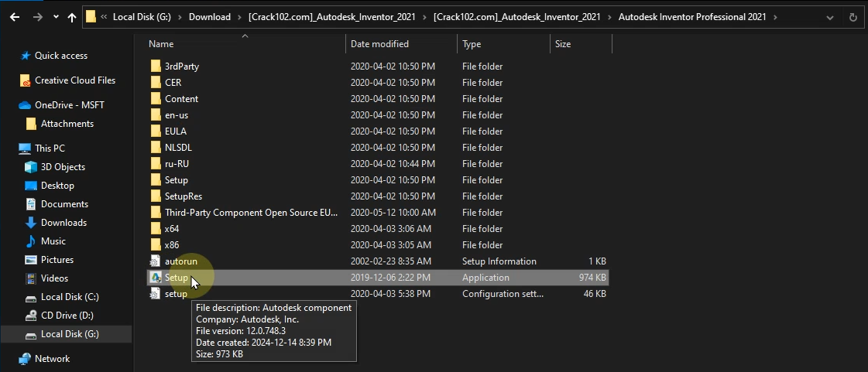Select the autorun setup information file

180,261
